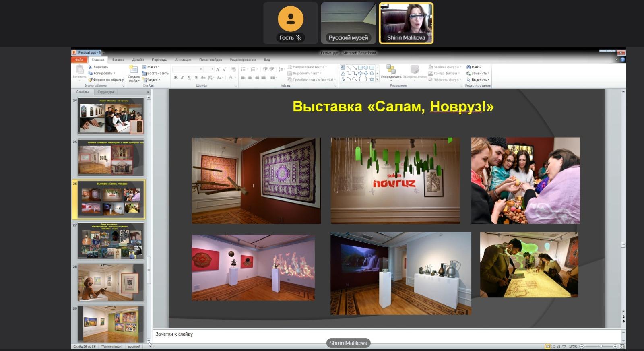Switch to Показ слайдов tab
This screenshot has height=351, width=644.
(211, 60)
